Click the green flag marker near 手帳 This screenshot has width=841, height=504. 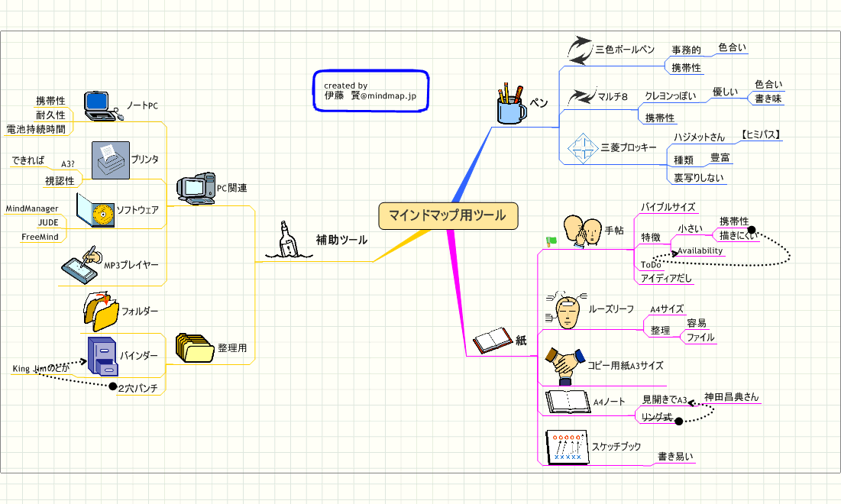[552, 241]
